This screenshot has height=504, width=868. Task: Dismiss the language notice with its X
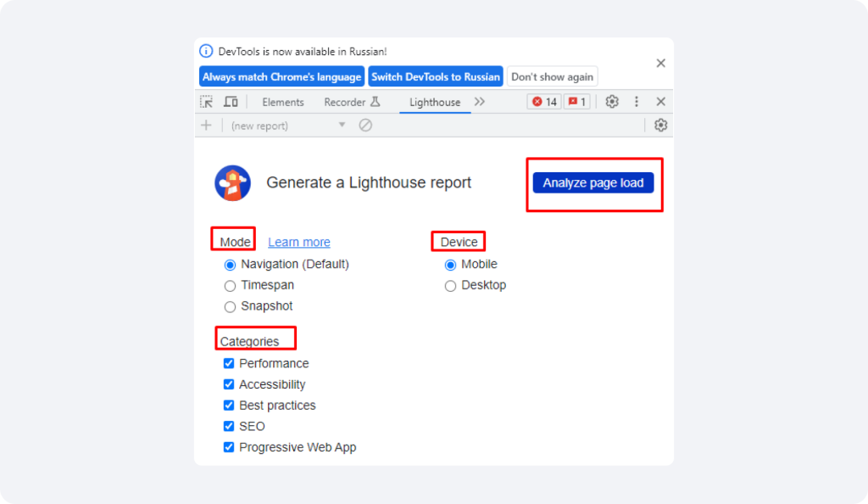click(660, 63)
